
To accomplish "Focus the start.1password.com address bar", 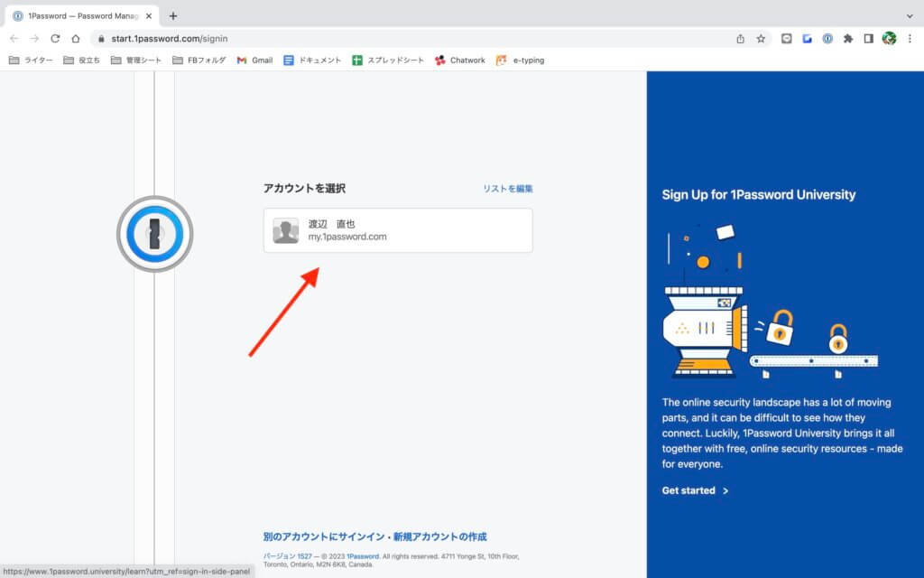I will coord(412,38).
